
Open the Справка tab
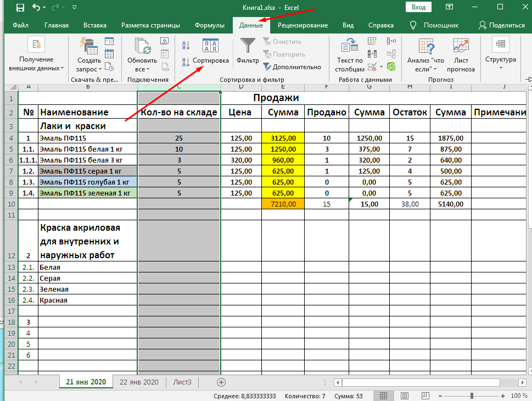380,25
